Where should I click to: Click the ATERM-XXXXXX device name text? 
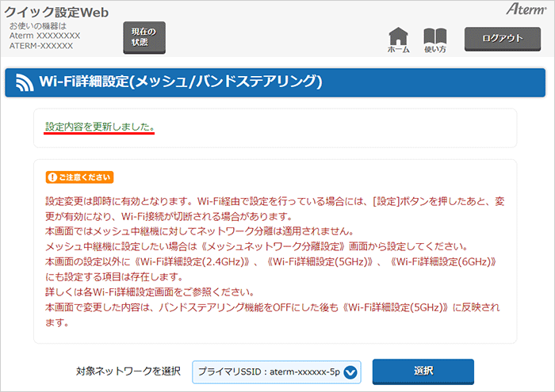click(x=41, y=46)
